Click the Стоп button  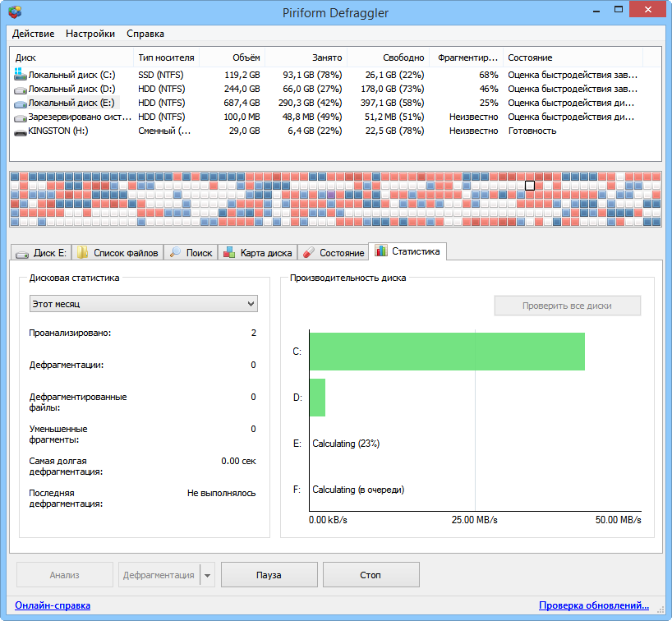click(x=371, y=575)
